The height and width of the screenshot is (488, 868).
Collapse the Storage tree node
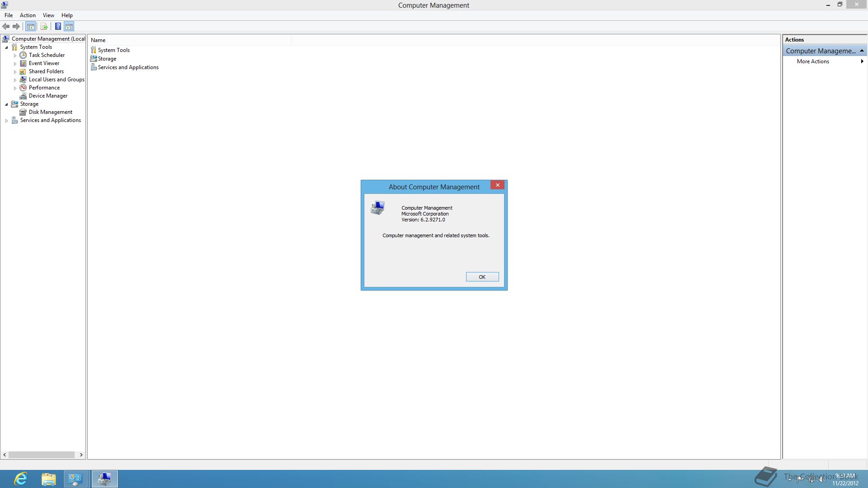click(6, 104)
